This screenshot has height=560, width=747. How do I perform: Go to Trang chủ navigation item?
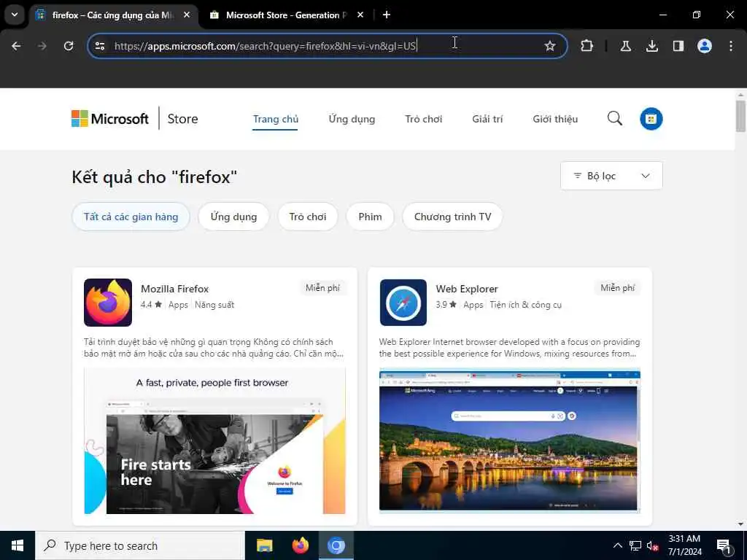click(x=275, y=119)
